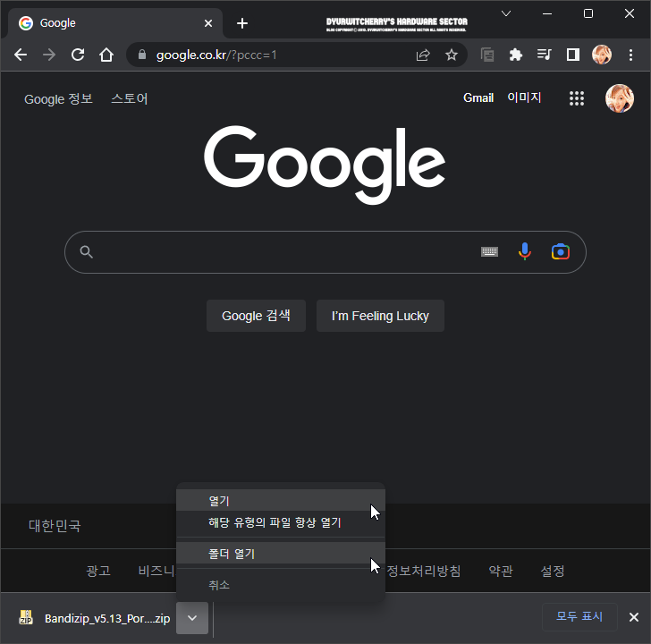Choose 해당 유형의 파일 항상 열기
The image size is (651, 644).
(x=281, y=522)
